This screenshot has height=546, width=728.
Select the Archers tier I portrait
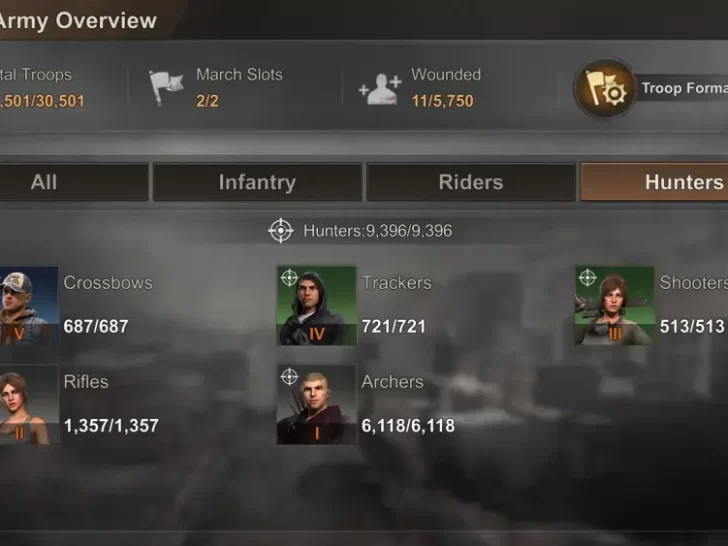317,405
